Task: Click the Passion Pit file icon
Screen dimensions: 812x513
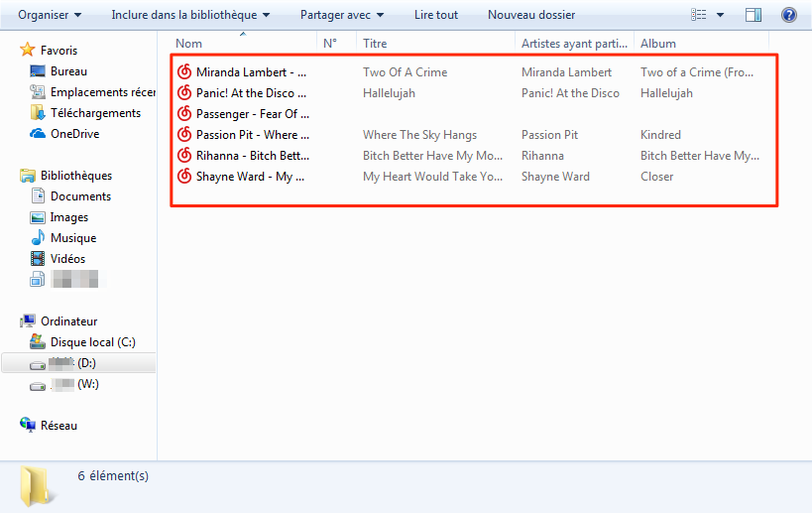Action: [184, 134]
